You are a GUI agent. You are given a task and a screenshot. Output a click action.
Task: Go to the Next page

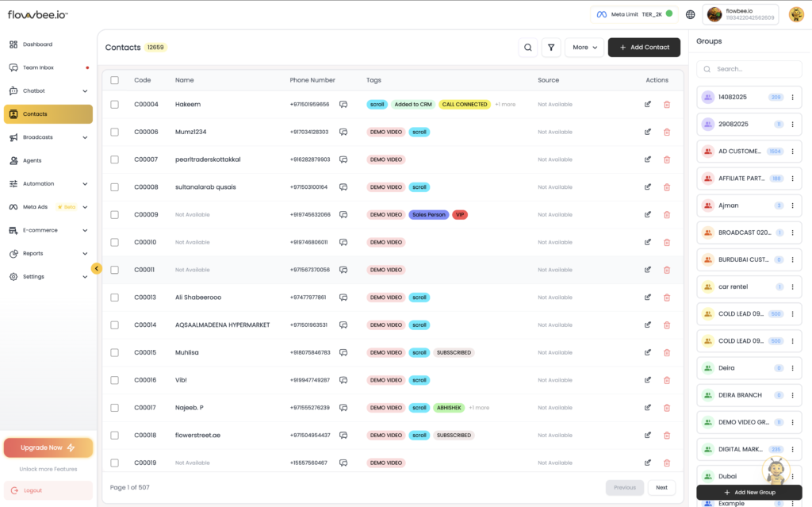coord(661,487)
